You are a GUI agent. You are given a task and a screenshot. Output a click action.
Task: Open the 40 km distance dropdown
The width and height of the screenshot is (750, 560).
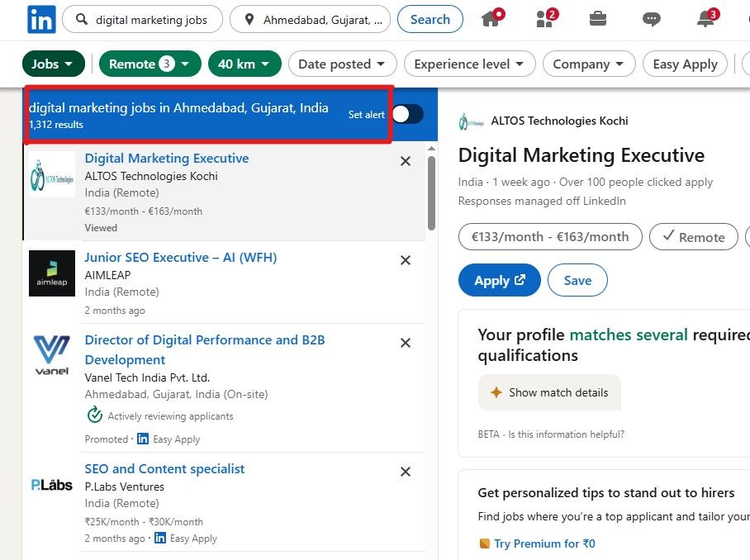[x=244, y=64]
